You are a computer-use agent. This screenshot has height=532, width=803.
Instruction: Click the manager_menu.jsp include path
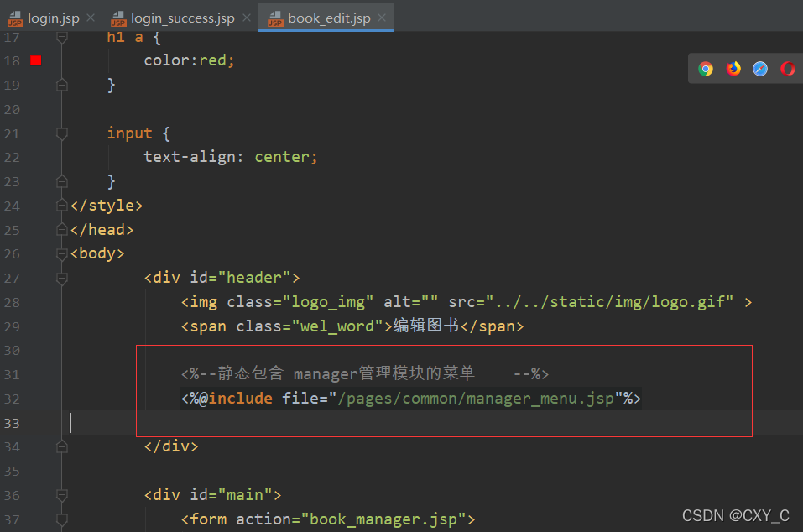coord(476,399)
